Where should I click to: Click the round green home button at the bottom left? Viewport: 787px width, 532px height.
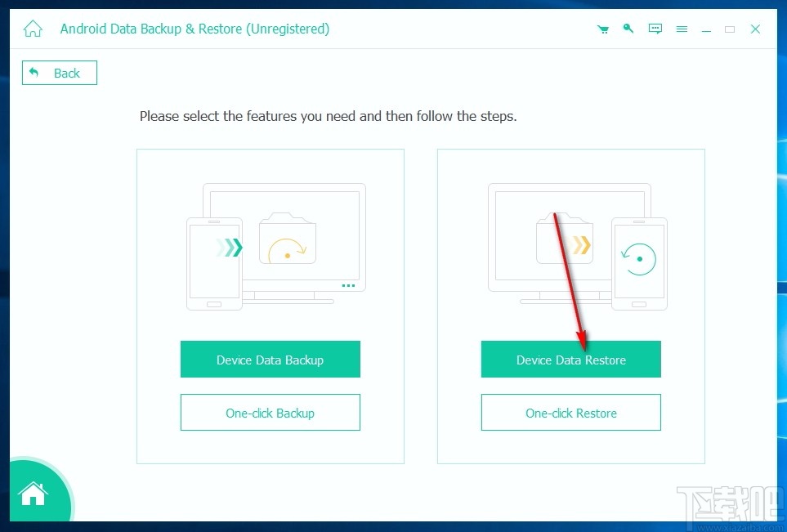[x=34, y=494]
